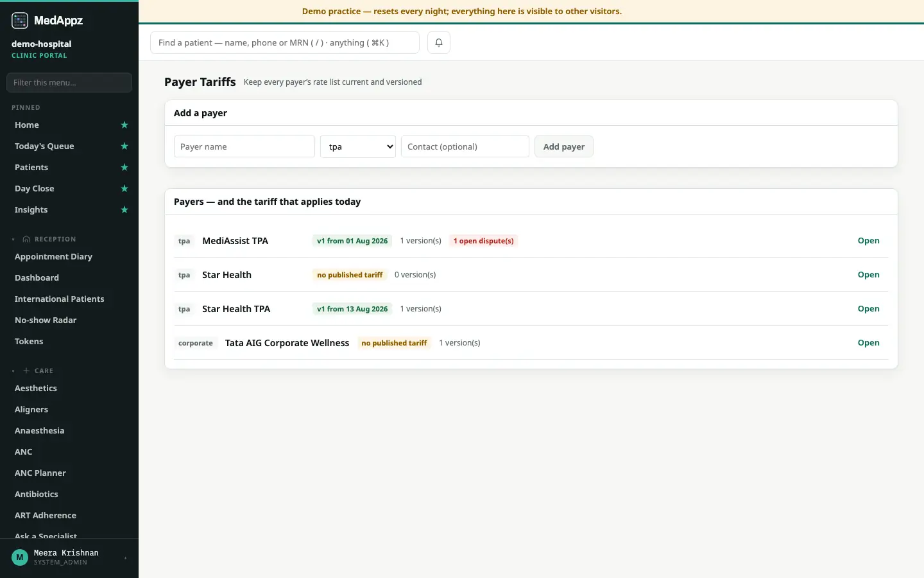Click Meera Krishnan's avatar
This screenshot has height=578, width=924.
[x=20, y=557]
